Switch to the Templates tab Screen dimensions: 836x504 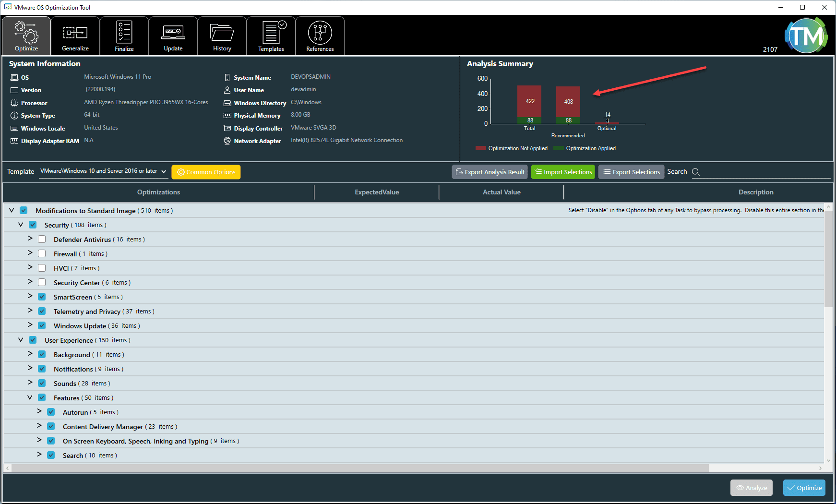tap(271, 36)
